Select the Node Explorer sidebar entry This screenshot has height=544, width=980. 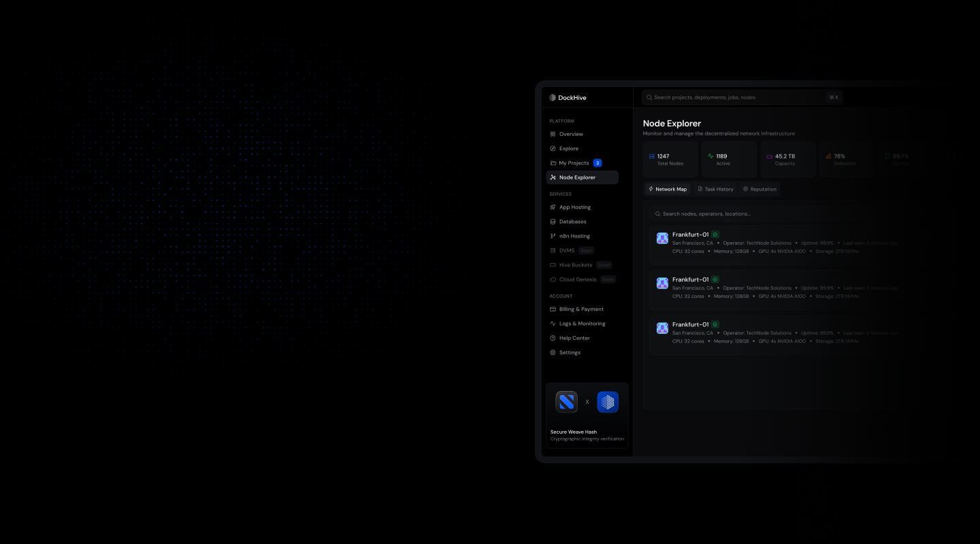coord(577,177)
